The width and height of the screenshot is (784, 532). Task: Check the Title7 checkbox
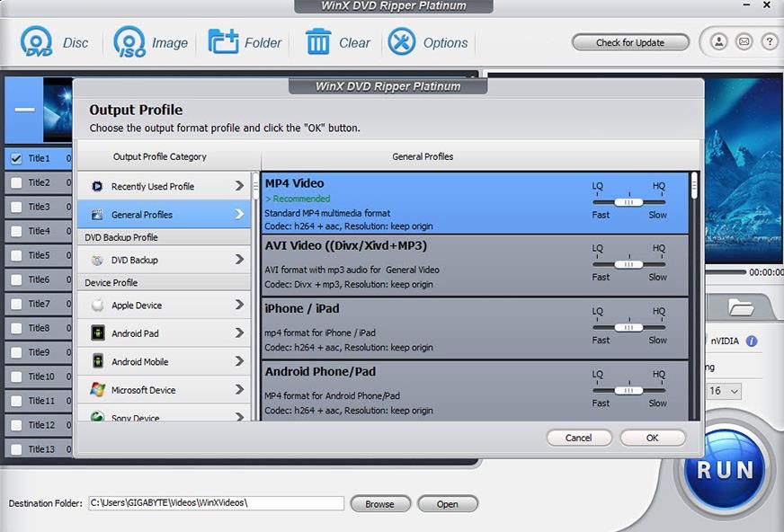pos(16,304)
